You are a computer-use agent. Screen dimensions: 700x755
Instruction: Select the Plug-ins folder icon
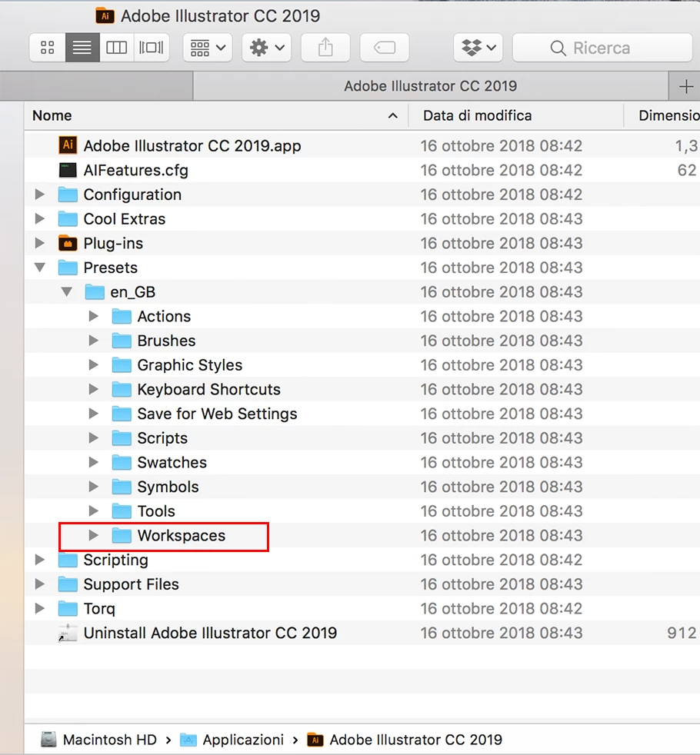[68, 243]
